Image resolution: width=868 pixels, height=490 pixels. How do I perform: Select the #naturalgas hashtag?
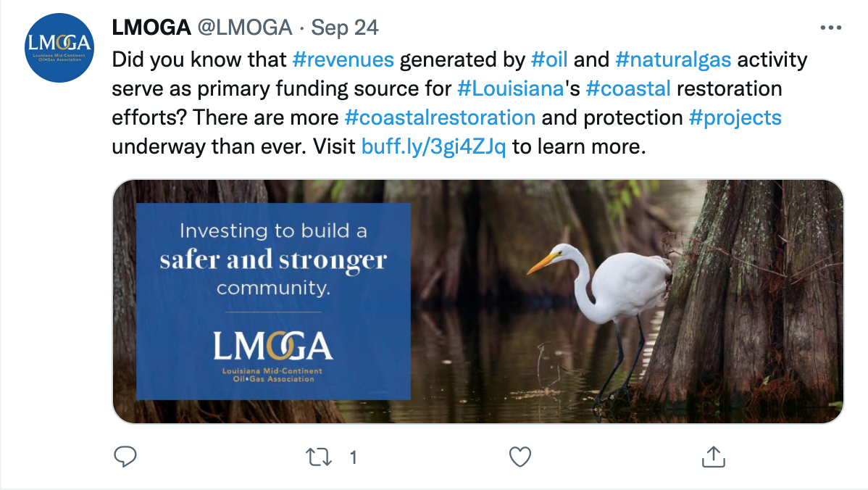click(x=673, y=59)
